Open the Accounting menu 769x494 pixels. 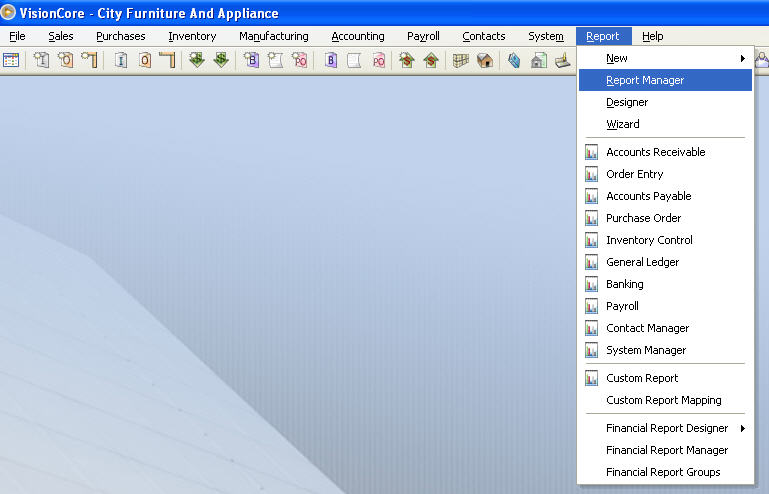pos(358,36)
